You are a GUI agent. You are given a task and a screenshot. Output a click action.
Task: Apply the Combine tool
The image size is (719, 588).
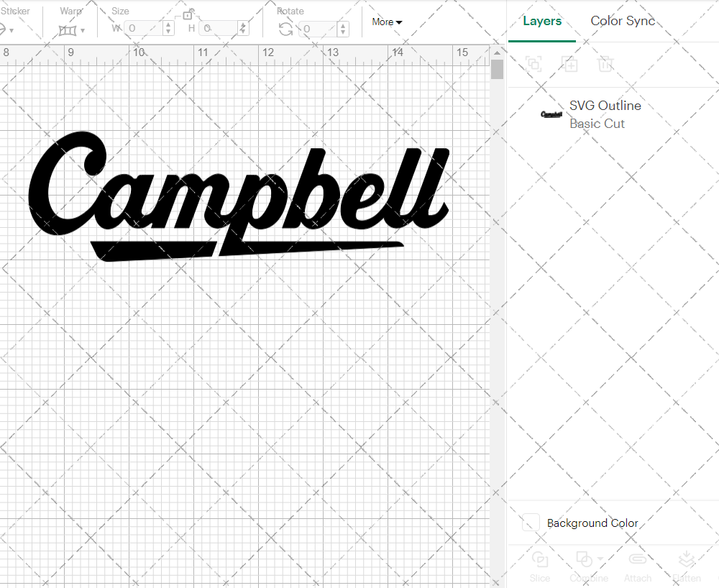coord(586,559)
